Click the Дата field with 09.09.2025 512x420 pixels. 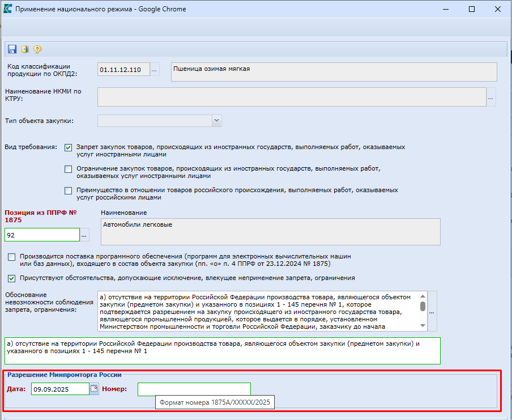[x=61, y=389]
